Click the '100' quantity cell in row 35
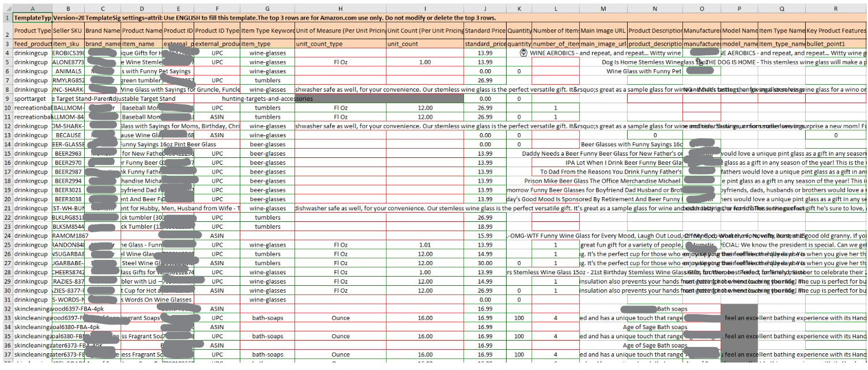 (519, 336)
